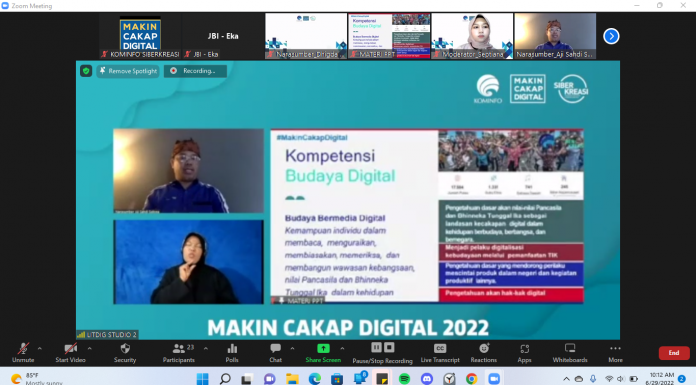The image size is (696, 385).
Task: Open the Security shield menu
Action: [x=125, y=353]
